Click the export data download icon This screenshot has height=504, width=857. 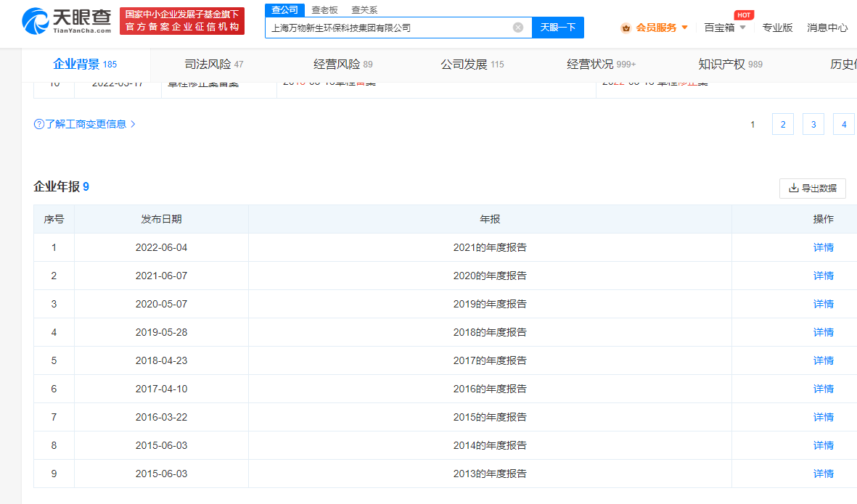click(x=793, y=189)
